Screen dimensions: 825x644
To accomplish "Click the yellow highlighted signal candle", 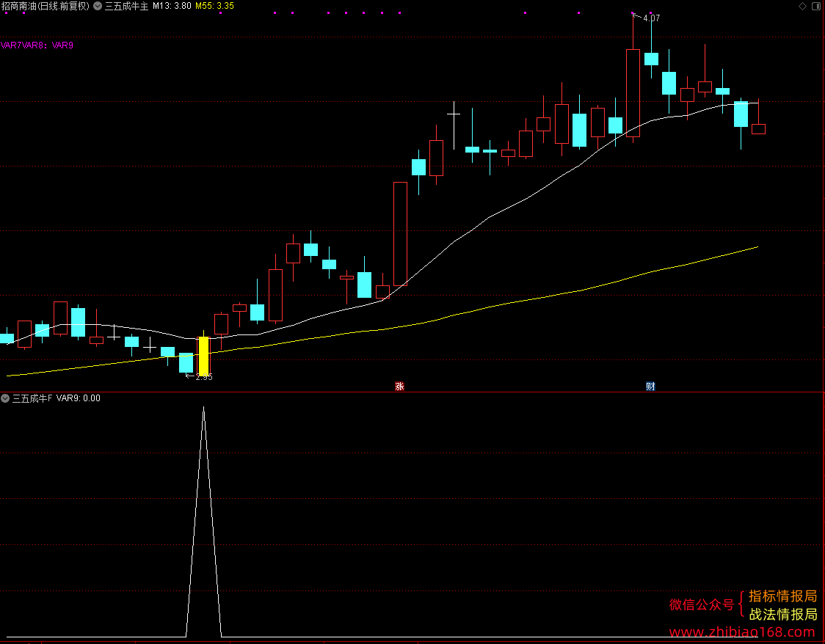I will point(203,355).
